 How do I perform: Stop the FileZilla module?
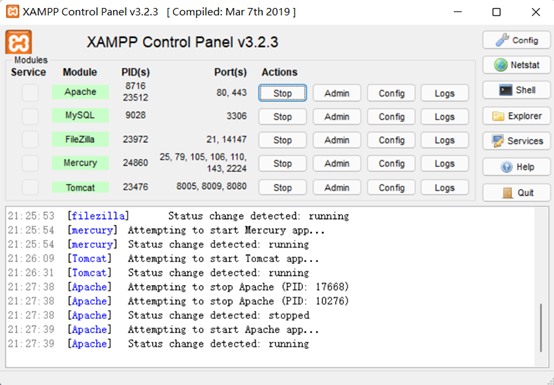282,140
